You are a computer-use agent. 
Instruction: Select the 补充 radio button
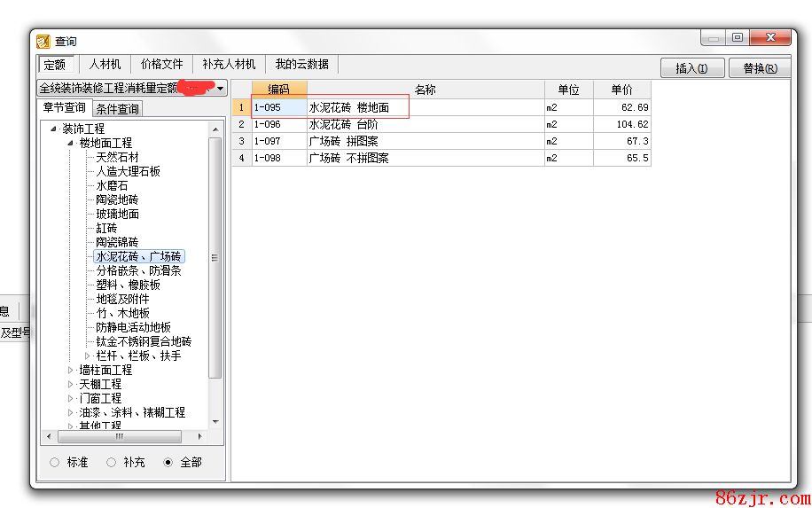pos(112,462)
